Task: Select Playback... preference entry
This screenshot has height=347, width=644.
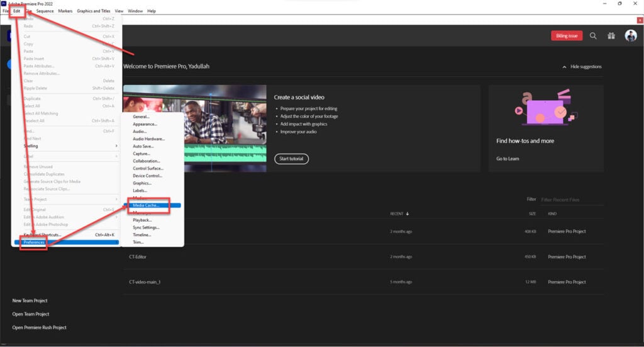Action: click(142, 220)
